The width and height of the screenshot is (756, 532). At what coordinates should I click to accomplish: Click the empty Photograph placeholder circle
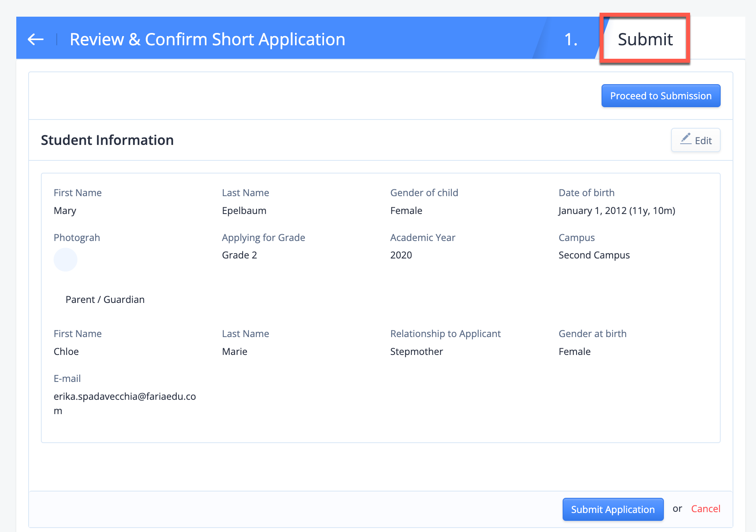pyautogui.click(x=66, y=259)
